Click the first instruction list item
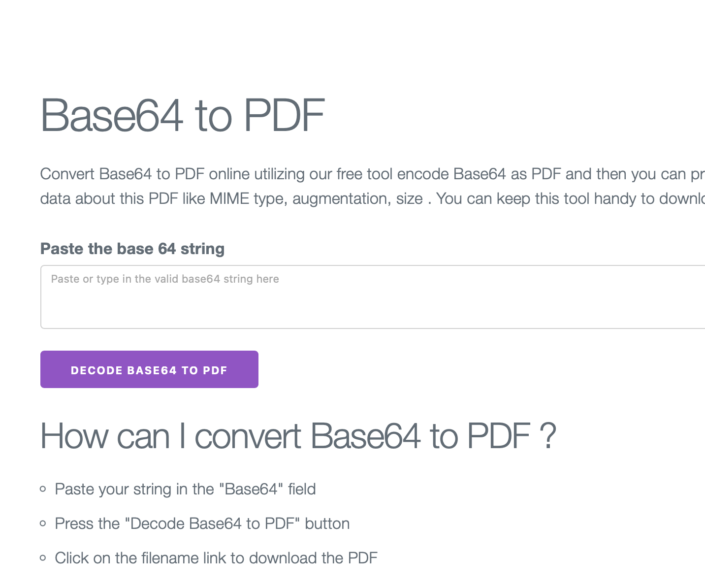Screen dimensions: 705x588 point(186,489)
